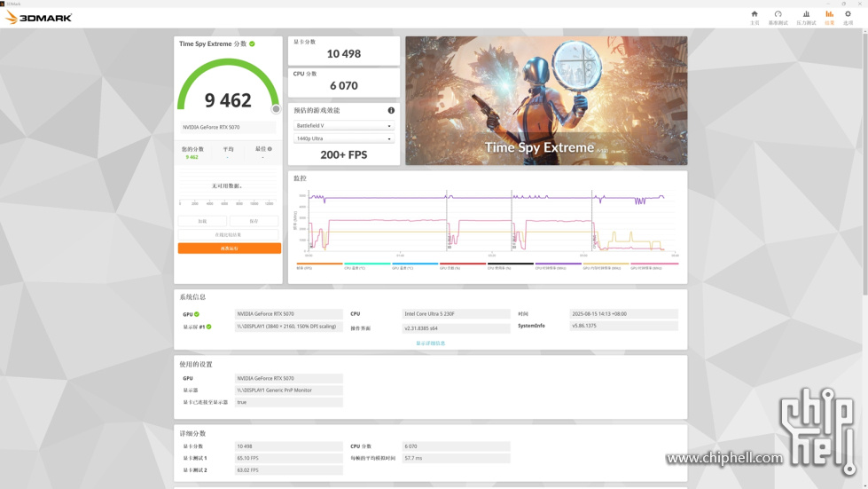Click green check icon next to GPU in system info

(197, 314)
